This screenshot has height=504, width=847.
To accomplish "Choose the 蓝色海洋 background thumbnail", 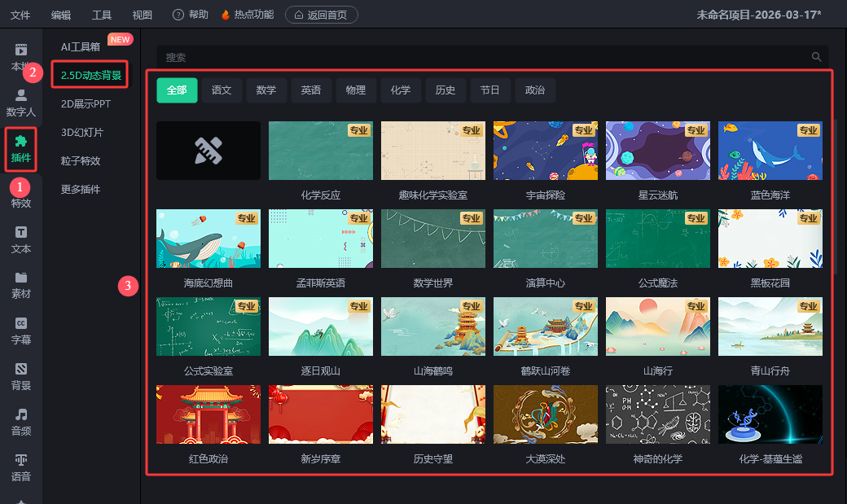I will pyautogui.click(x=770, y=151).
